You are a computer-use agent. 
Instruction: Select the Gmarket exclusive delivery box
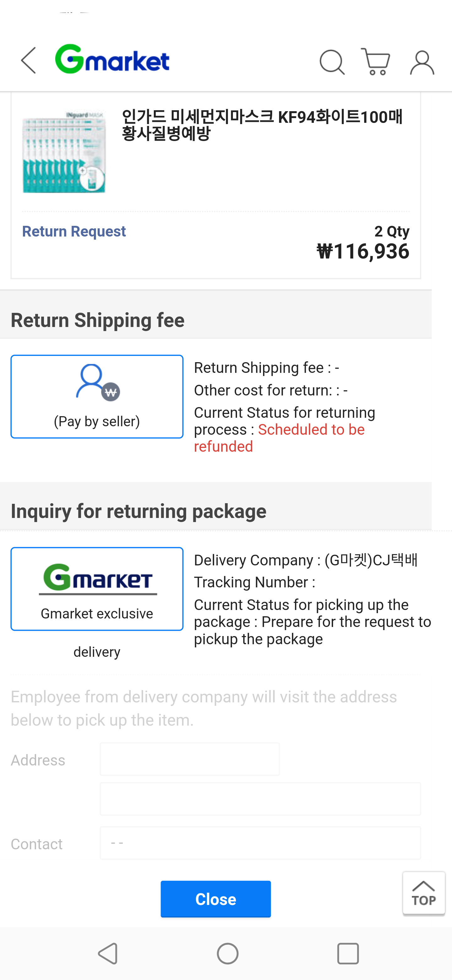click(97, 589)
